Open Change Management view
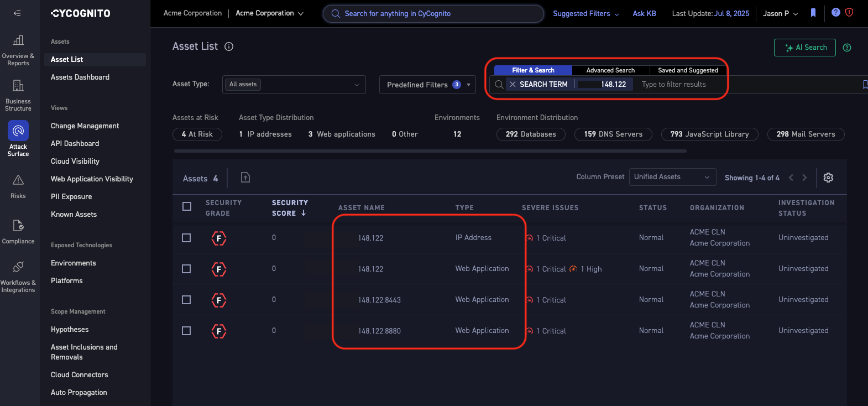 (85, 126)
